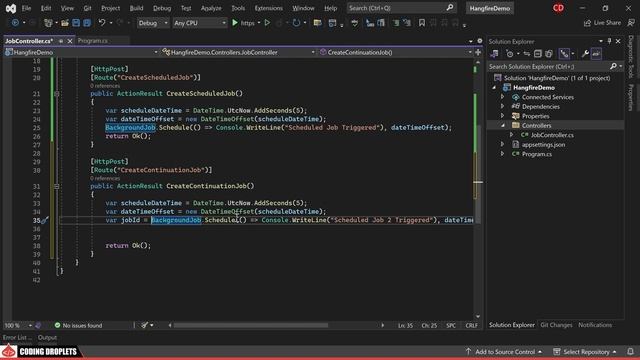Open the File menu
This screenshot has height=360, width=640.
point(27,8)
